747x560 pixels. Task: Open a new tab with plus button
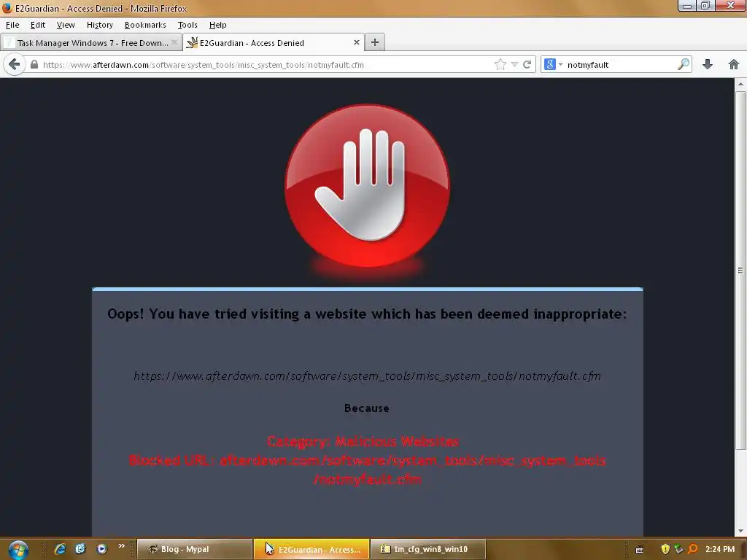375,42
